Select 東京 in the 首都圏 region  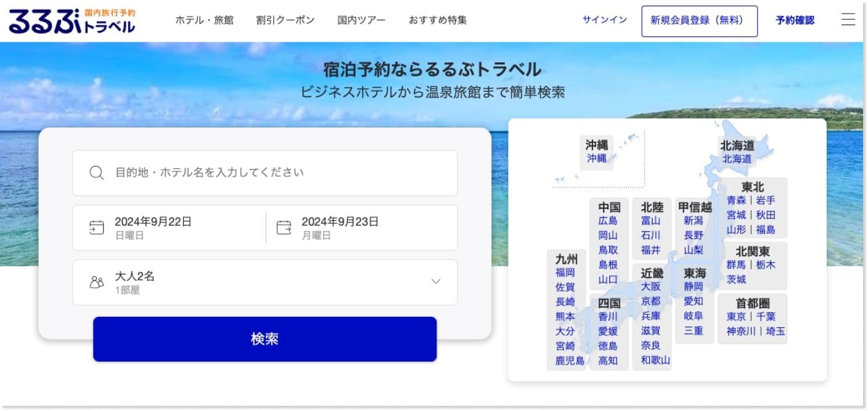point(735,316)
